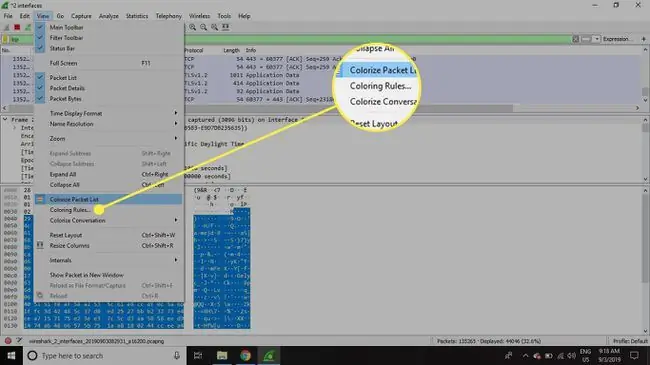The height and width of the screenshot is (365, 650).
Task: Click the filter bookmark icon beside tcp
Action: (x=5, y=39)
